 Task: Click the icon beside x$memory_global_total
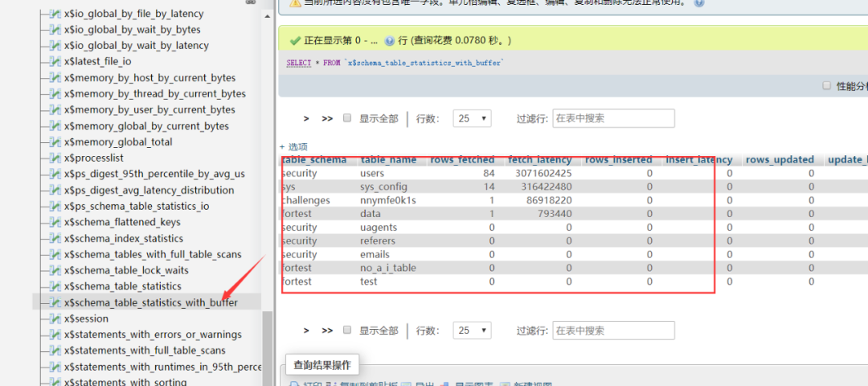(55, 142)
